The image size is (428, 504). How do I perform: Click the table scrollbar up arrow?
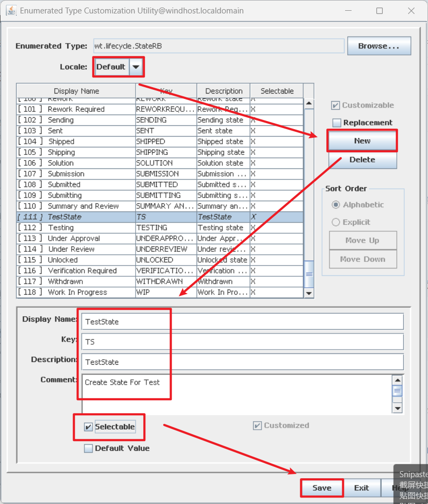(309, 103)
